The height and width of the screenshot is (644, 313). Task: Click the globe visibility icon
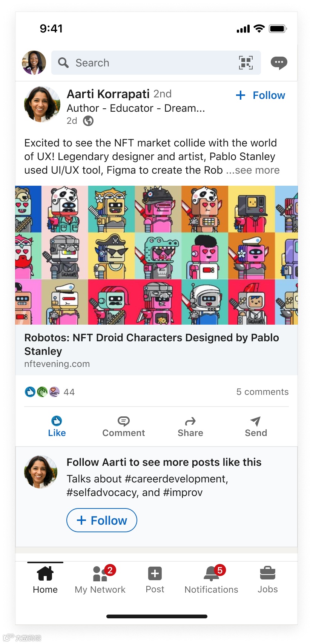pyautogui.click(x=88, y=121)
